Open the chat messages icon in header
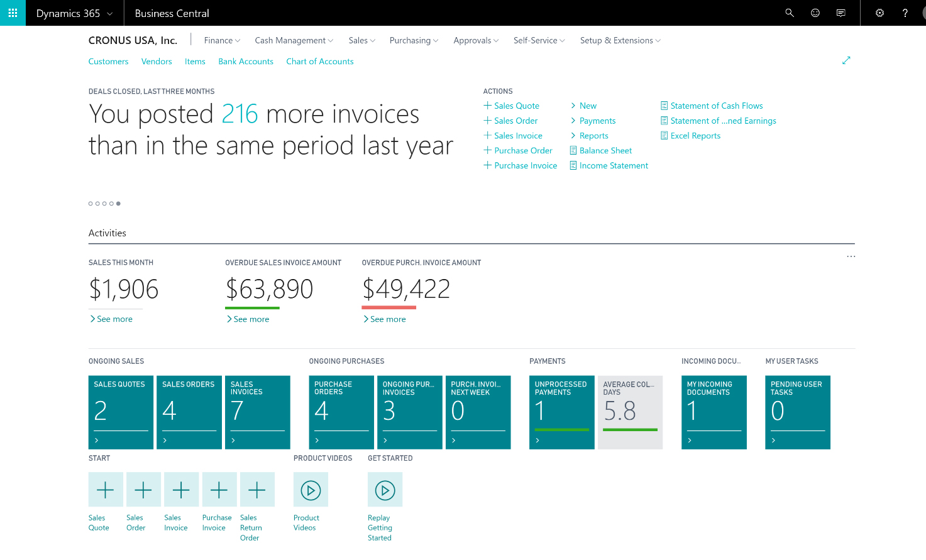Image resolution: width=926 pixels, height=560 pixels. [841, 13]
